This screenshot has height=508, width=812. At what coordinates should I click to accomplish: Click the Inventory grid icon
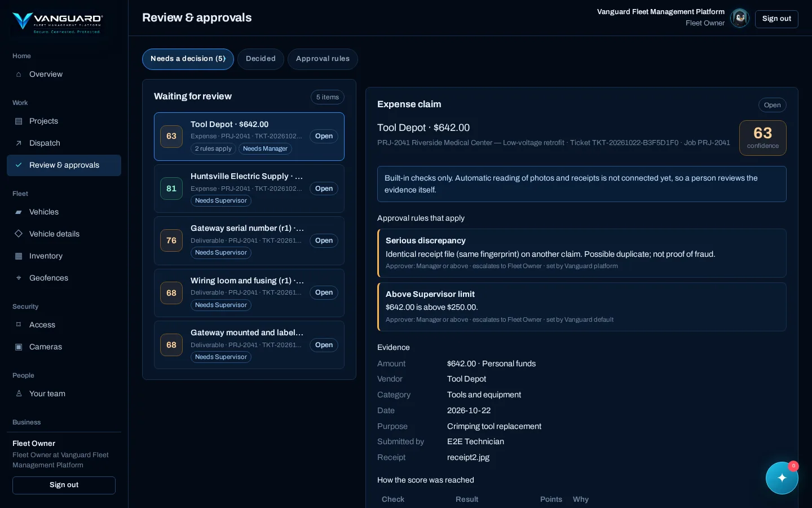pyautogui.click(x=19, y=256)
